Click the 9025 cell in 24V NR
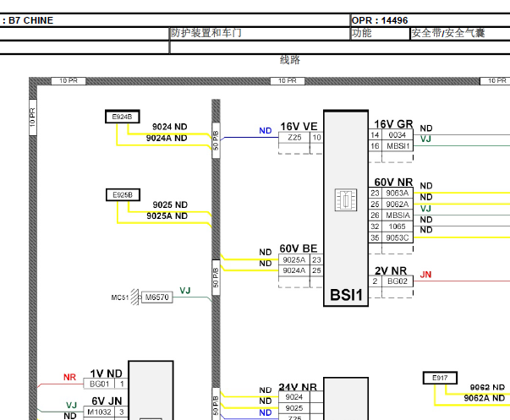Viewport: 510px width, 420px height. point(294,408)
